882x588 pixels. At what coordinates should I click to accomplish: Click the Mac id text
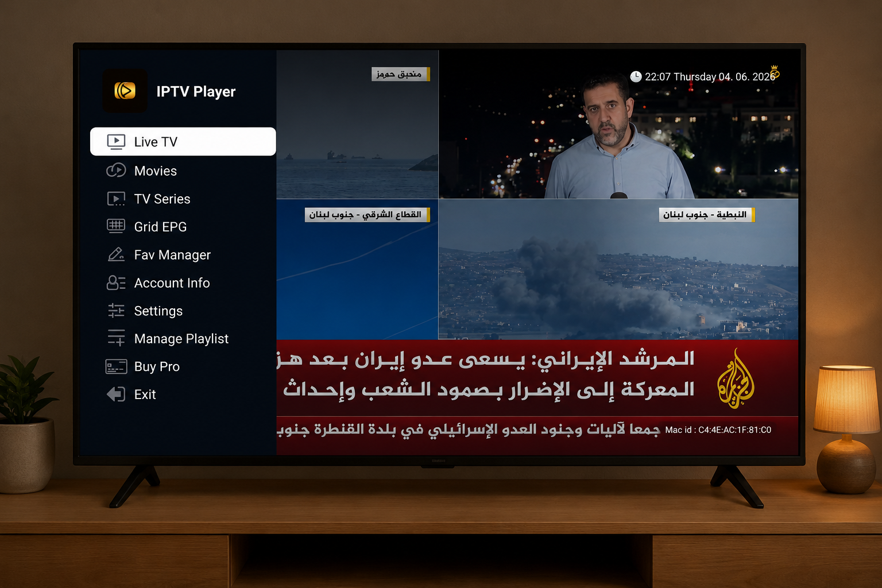[718, 430]
